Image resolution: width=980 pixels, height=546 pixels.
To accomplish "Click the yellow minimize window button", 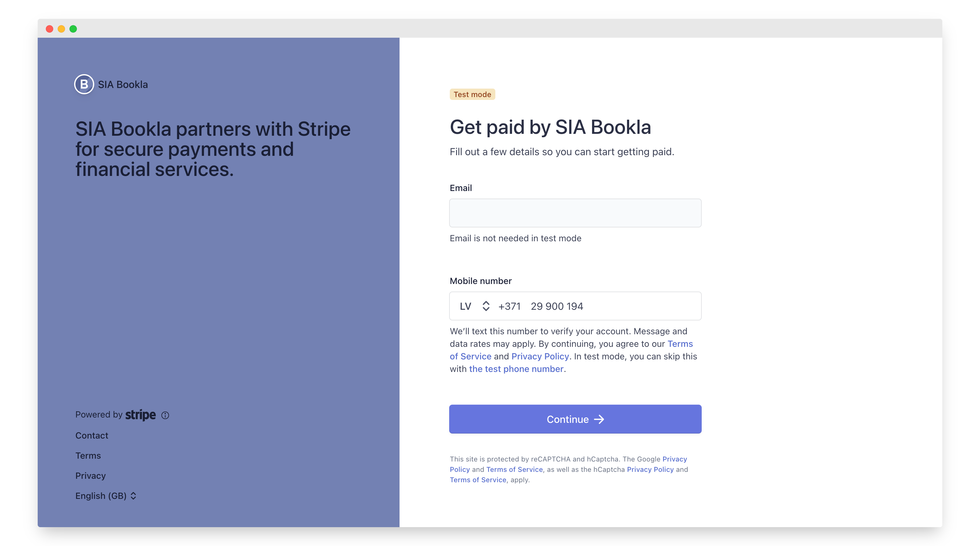I will (61, 29).
